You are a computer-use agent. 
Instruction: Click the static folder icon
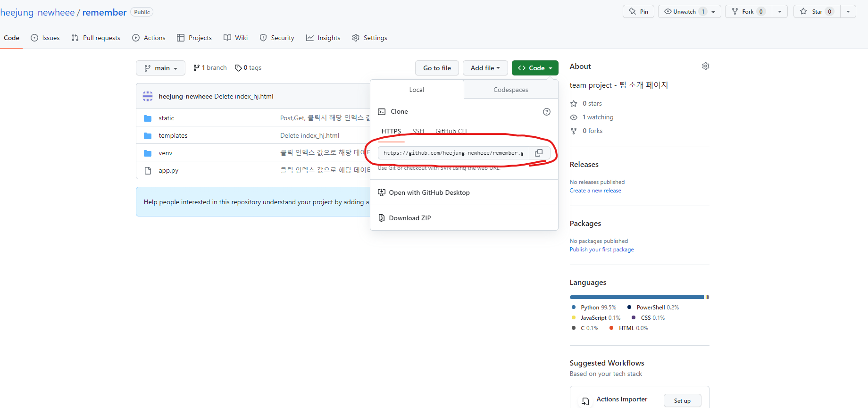click(148, 118)
